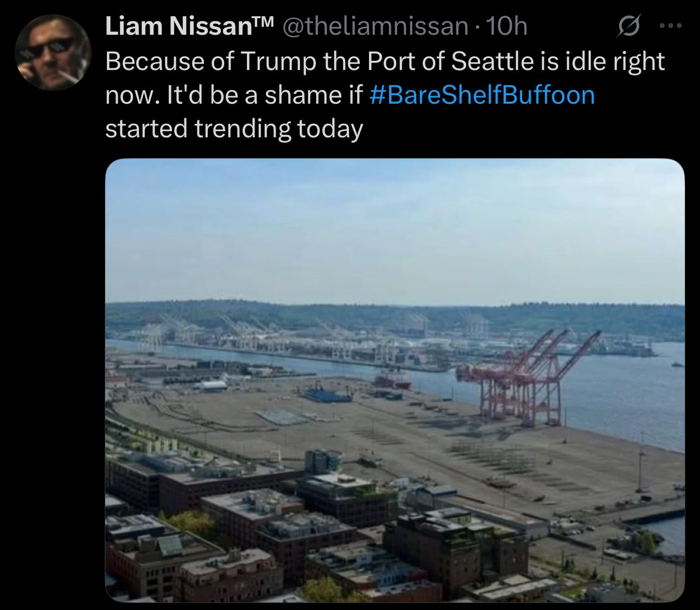This screenshot has width=700, height=610.
Task: Click the line "started trending today"
Action: (234, 129)
